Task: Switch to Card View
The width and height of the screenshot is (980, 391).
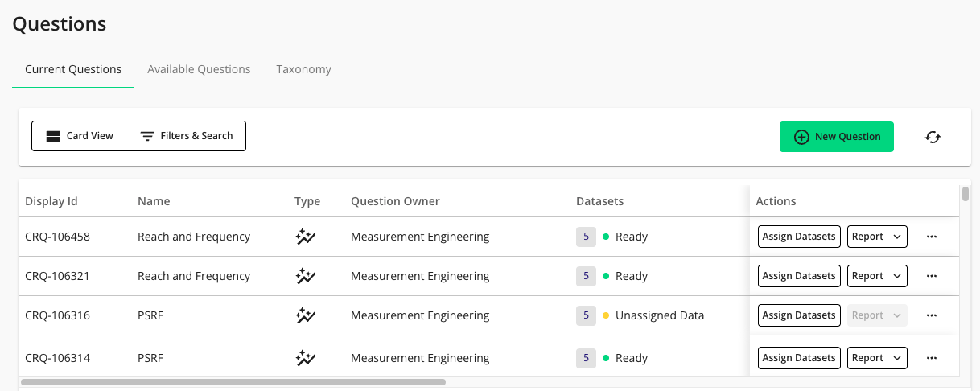Action: (x=79, y=136)
